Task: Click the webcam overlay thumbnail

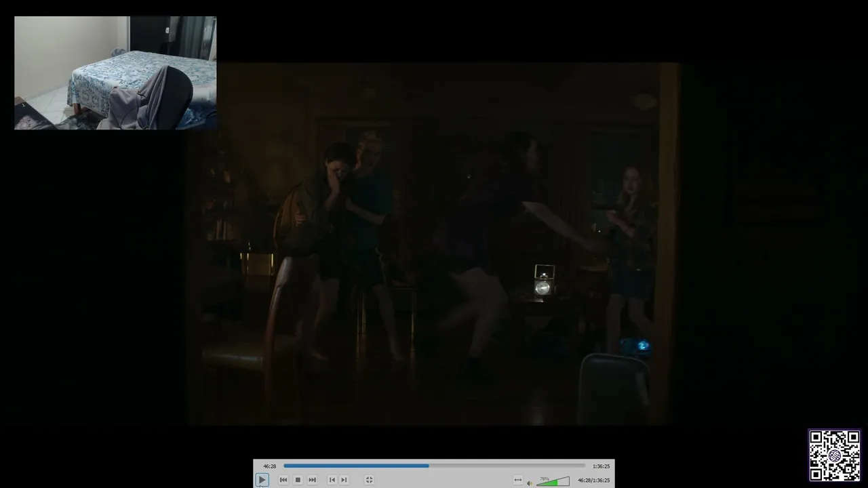Action: coord(115,73)
